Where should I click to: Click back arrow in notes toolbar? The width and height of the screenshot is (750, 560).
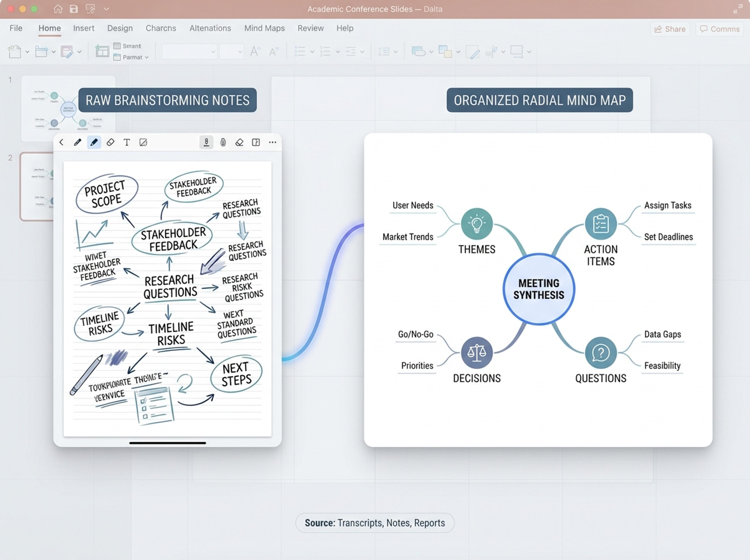coord(61,142)
